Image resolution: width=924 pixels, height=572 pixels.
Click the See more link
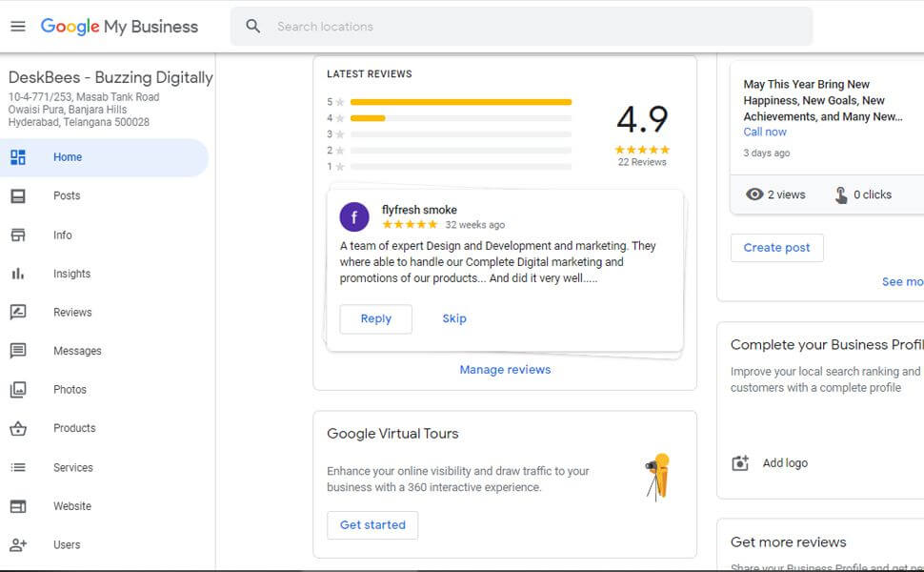(903, 282)
